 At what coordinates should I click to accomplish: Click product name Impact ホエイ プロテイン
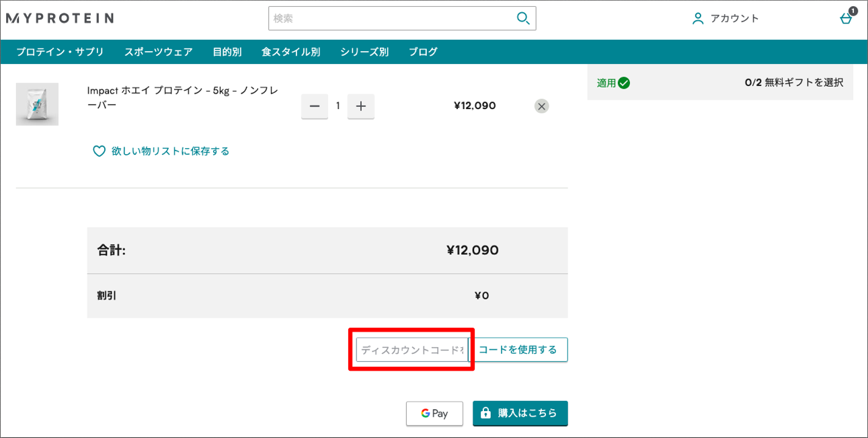pyautogui.click(x=183, y=98)
